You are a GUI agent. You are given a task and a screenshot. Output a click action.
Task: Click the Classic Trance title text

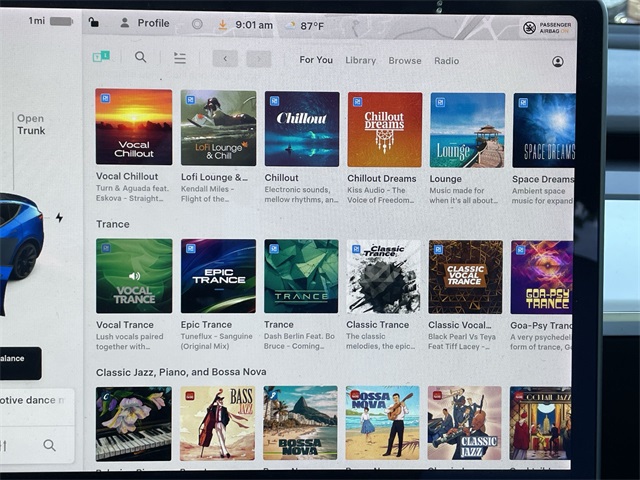pos(378,324)
